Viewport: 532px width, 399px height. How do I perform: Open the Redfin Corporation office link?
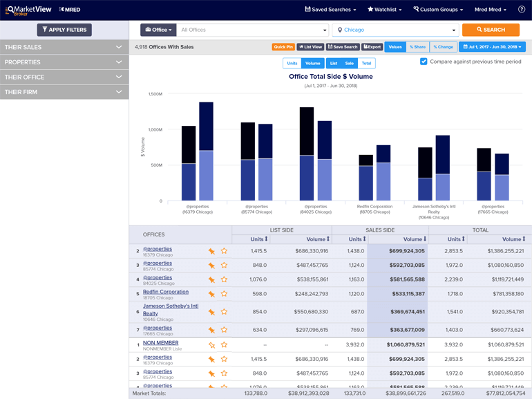166,292
